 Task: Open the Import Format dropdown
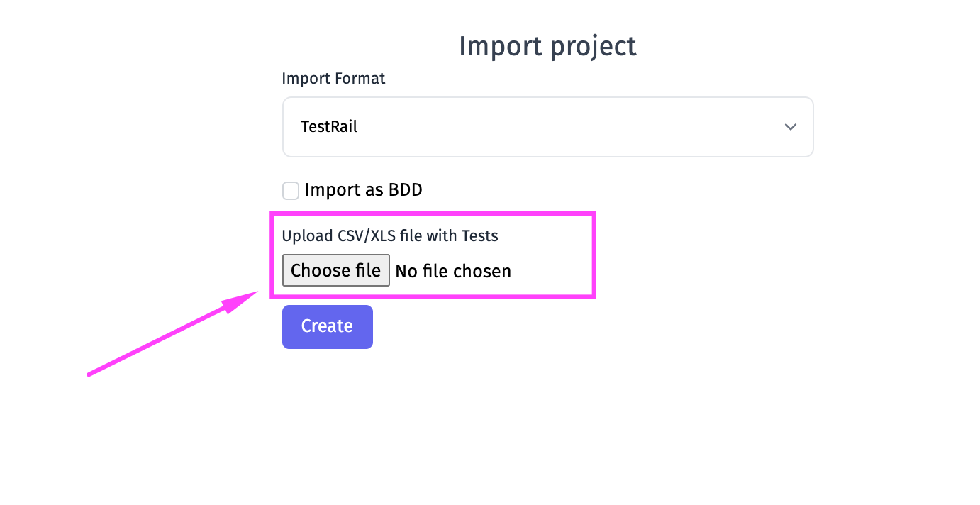click(x=547, y=127)
